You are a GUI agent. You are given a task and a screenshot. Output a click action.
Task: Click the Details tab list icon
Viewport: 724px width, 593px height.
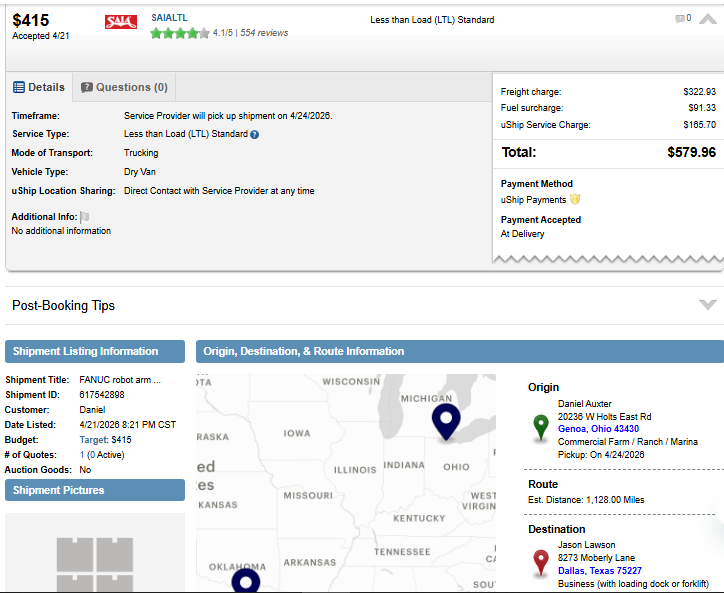click(19, 87)
